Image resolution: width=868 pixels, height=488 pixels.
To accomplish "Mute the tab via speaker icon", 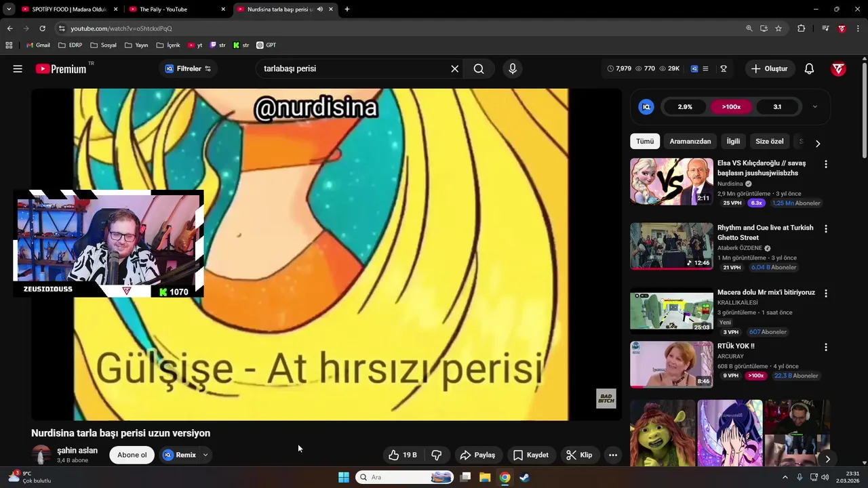I will pyautogui.click(x=320, y=9).
